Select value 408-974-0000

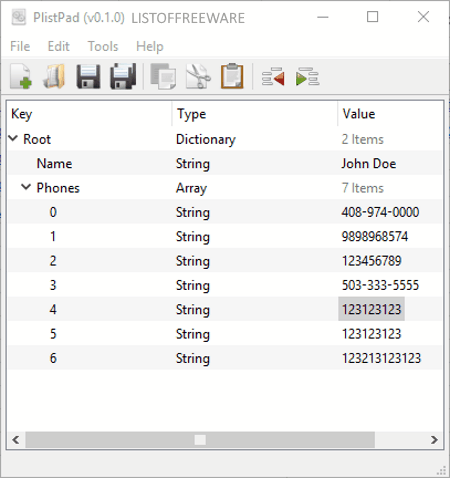(x=380, y=212)
